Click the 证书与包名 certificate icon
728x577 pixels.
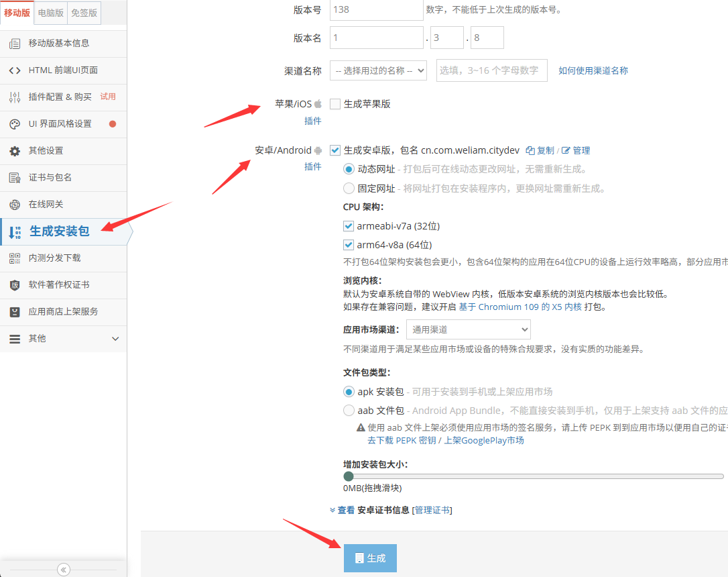[15, 178]
